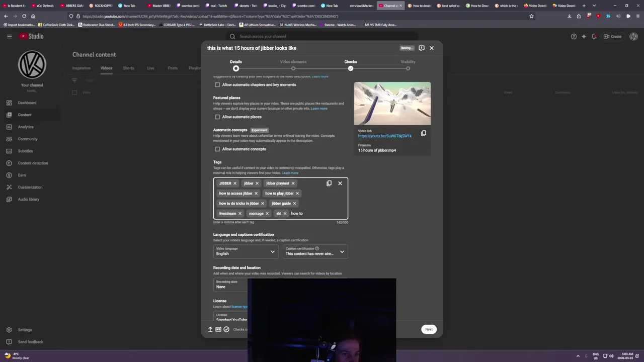The image size is (644, 362).
Task: Open Video language dropdown
Action: coord(246,251)
